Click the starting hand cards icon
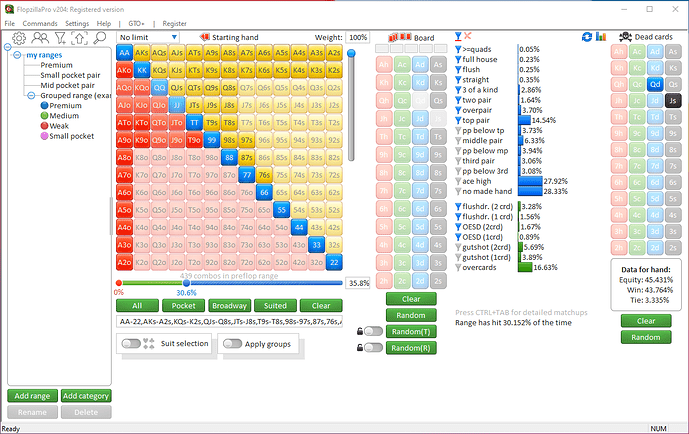This screenshot has width=689, height=434. pos(205,37)
